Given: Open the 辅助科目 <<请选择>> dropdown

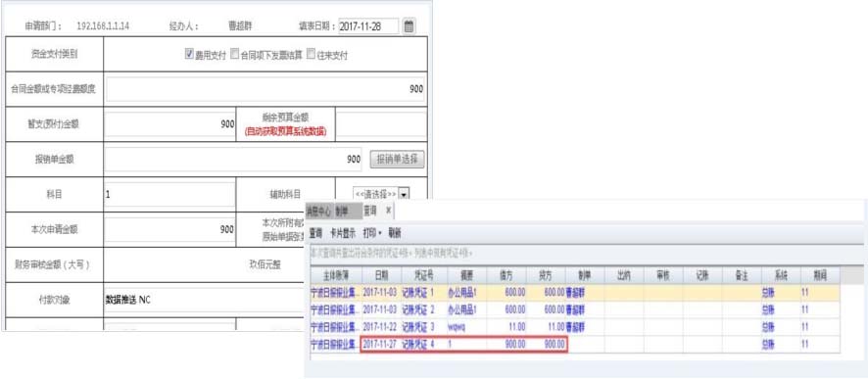Looking at the screenshot, I should [x=381, y=194].
